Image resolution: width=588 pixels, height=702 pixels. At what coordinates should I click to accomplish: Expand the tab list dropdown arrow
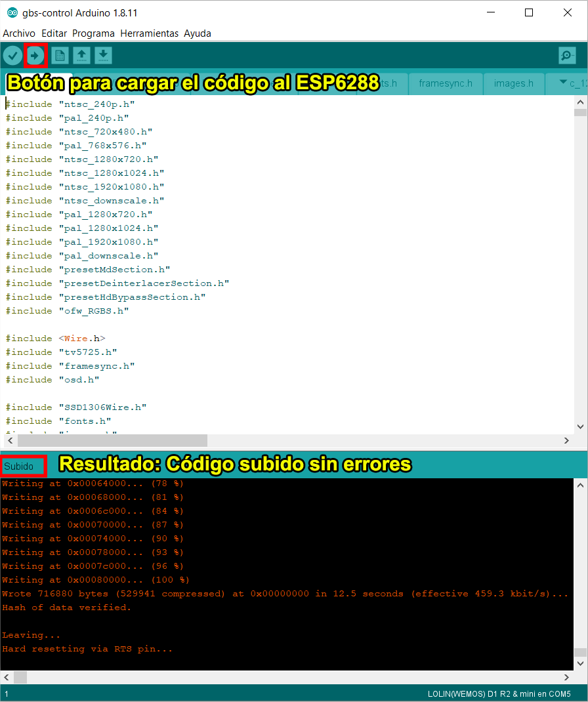click(x=562, y=83)
